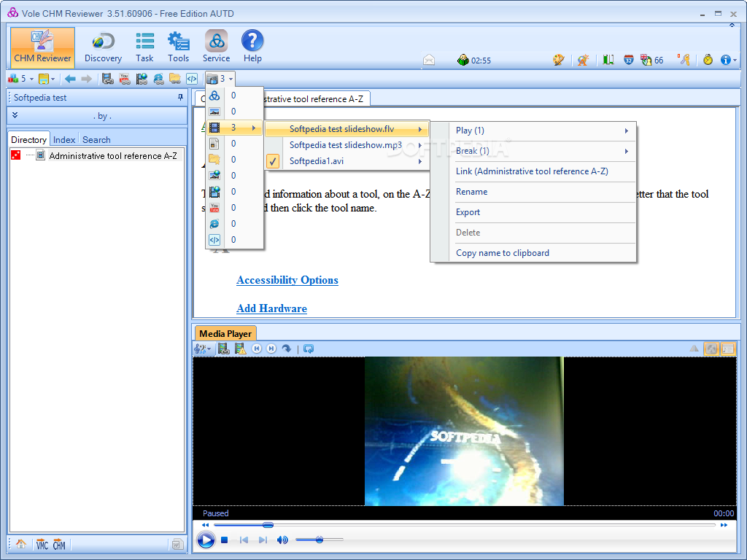Click the folder toolbar icon
The width and height of the screenshot is (747, 560).
point(175,79)
